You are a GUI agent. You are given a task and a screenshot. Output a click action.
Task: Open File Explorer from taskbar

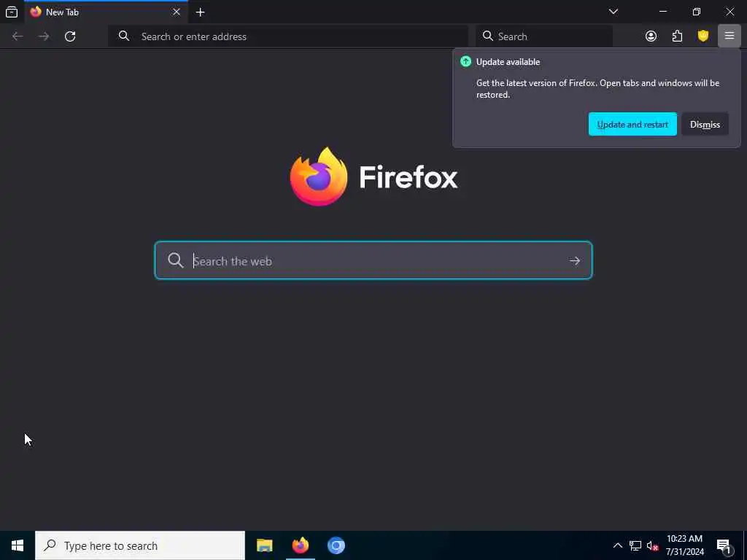pos(264,545)
